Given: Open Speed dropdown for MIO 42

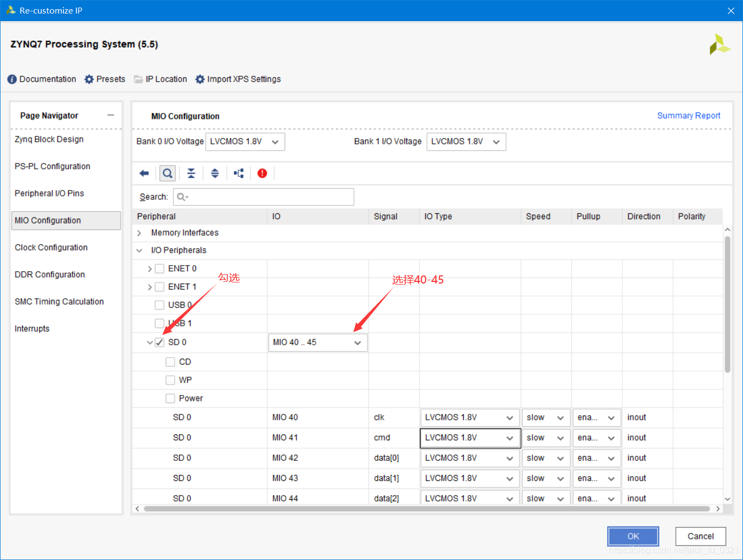Looking at the screenshot, I should click(x=545, y=458).
